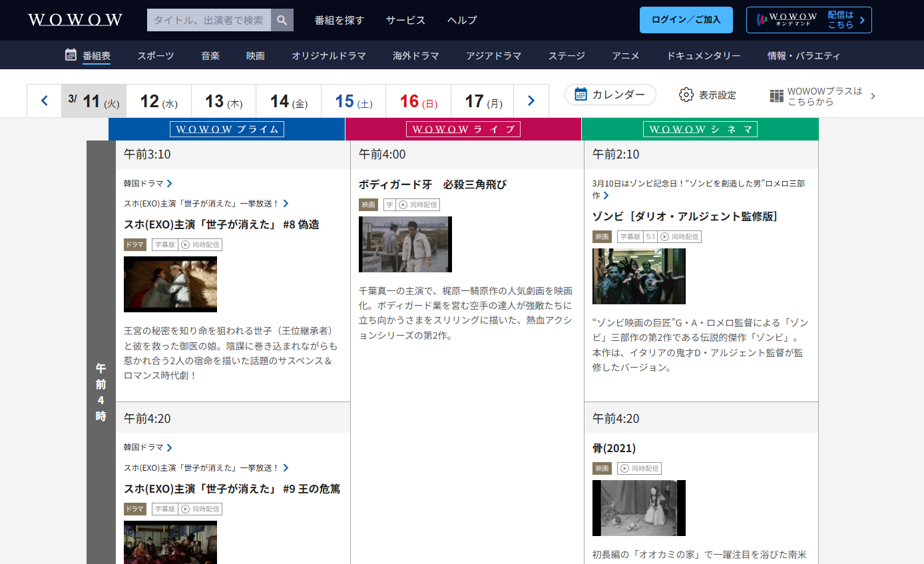Screen dimensions: 924x564
Task: Select the 海外ドラマ category
Action: tap(415, 56)
